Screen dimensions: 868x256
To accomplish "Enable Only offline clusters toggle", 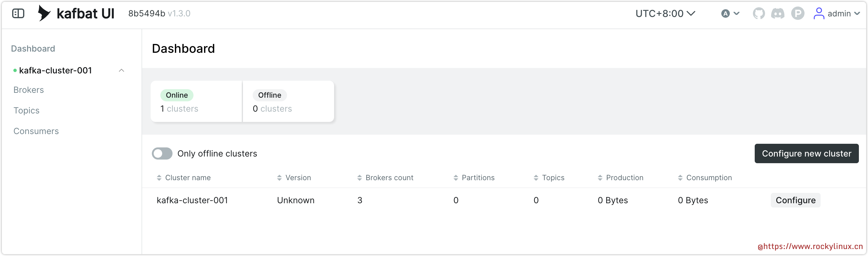I will (x=162, y=153).
